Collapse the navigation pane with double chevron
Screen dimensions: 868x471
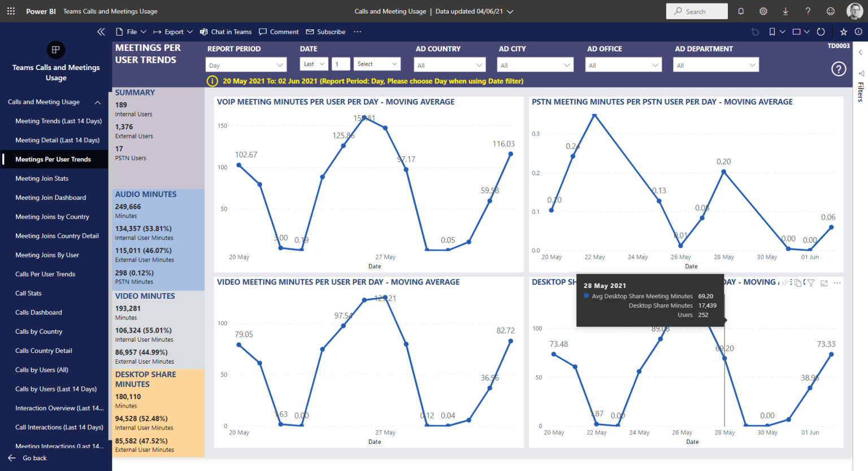[x=101, y=32]
